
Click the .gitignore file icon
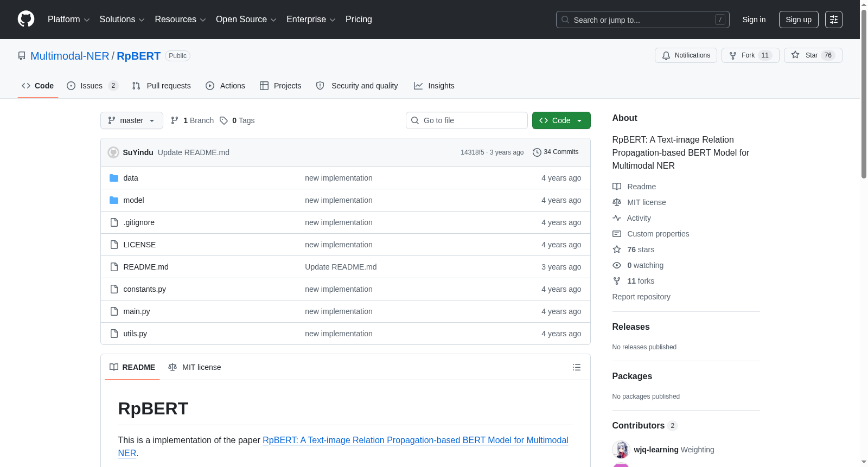114,222
